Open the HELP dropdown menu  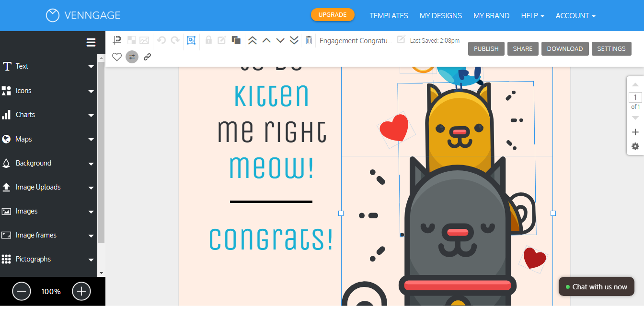pyautogui.click(x=532, y=16)
